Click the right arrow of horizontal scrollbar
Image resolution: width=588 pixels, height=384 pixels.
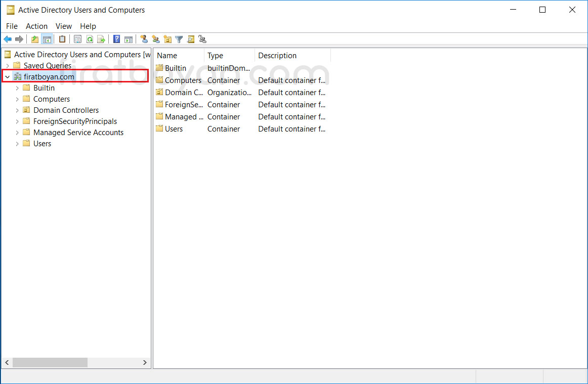[x=145, y=362]
